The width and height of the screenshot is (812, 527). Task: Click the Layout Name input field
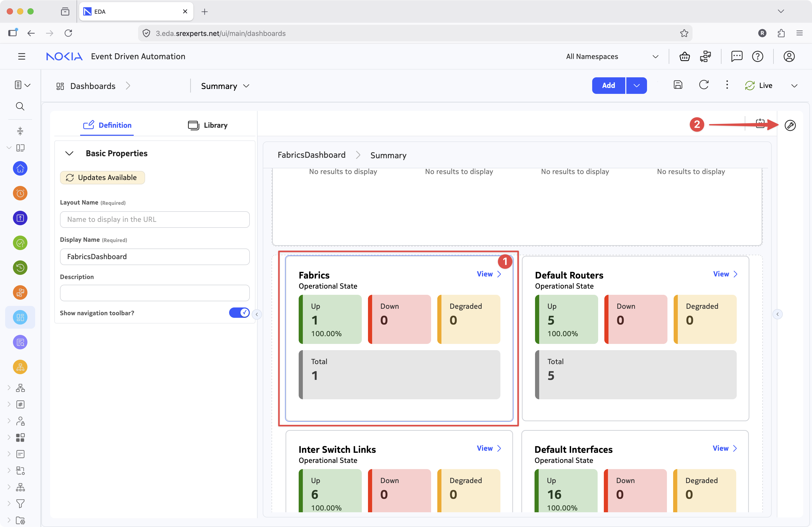click(155, 219)
